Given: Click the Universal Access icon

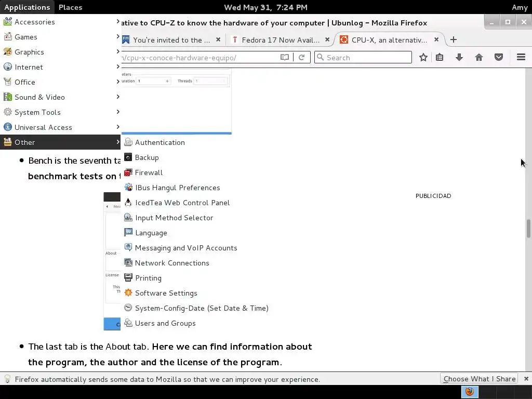Looking at the screenshot, I should pyautogui.click(x=8, y=127).
